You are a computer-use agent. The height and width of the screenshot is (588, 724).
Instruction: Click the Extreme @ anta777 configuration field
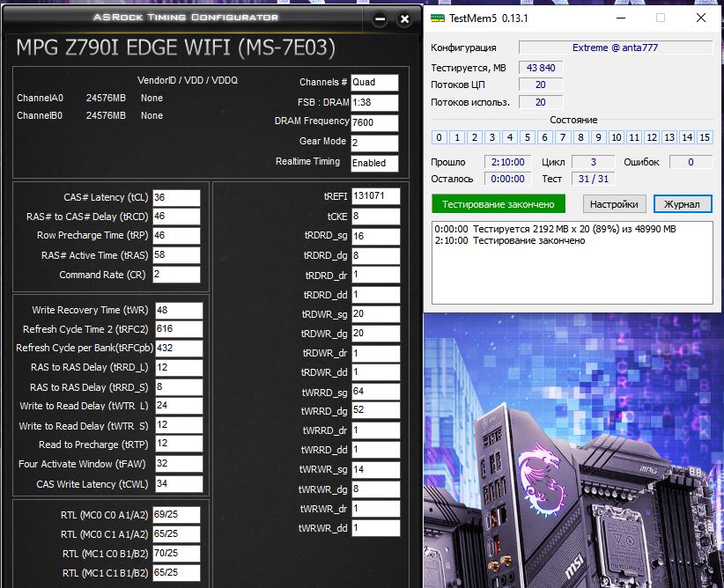coord(616,48)
